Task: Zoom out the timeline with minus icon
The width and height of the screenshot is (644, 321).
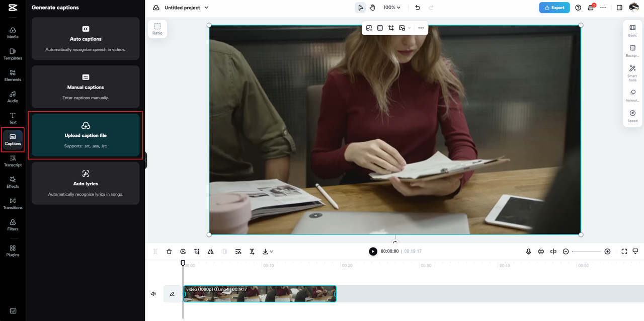Action: tap(566, 251)
